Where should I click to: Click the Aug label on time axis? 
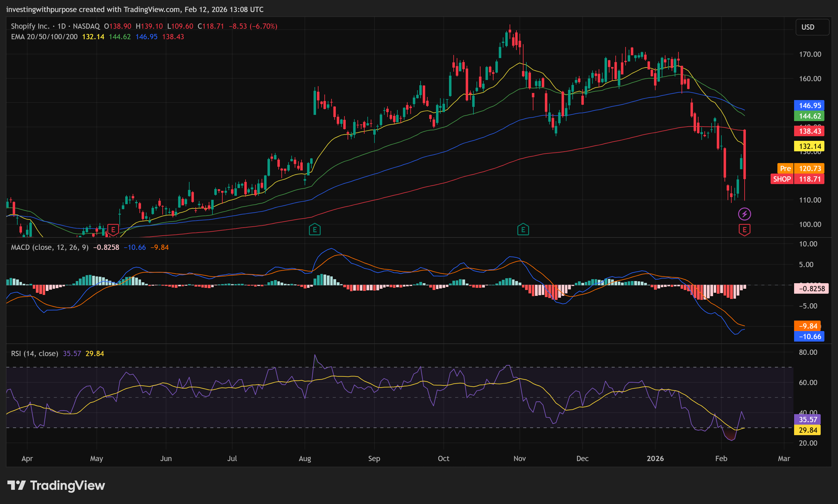(x=305, y=459)
